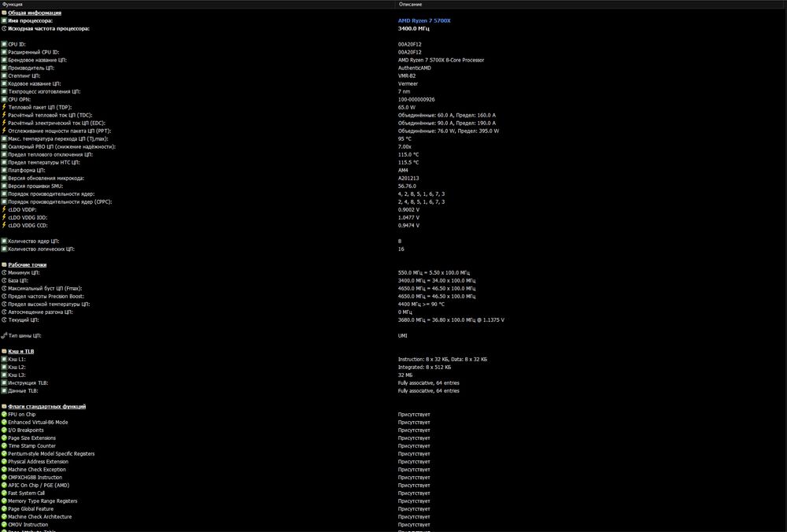Click the 4400 МГц >= 90 °C value
Image resolution: width=787 pixels, height=532 pixels.
pos(421,304)
